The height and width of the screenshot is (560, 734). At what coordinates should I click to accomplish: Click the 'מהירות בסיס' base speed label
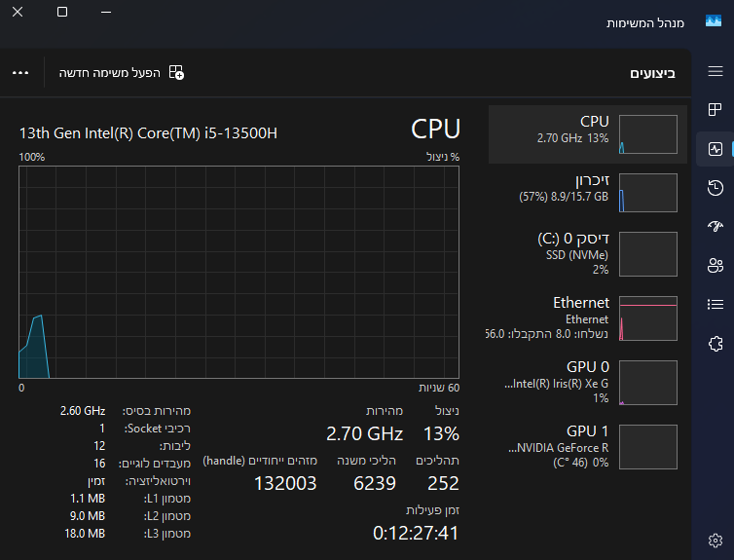click(157, 411)
